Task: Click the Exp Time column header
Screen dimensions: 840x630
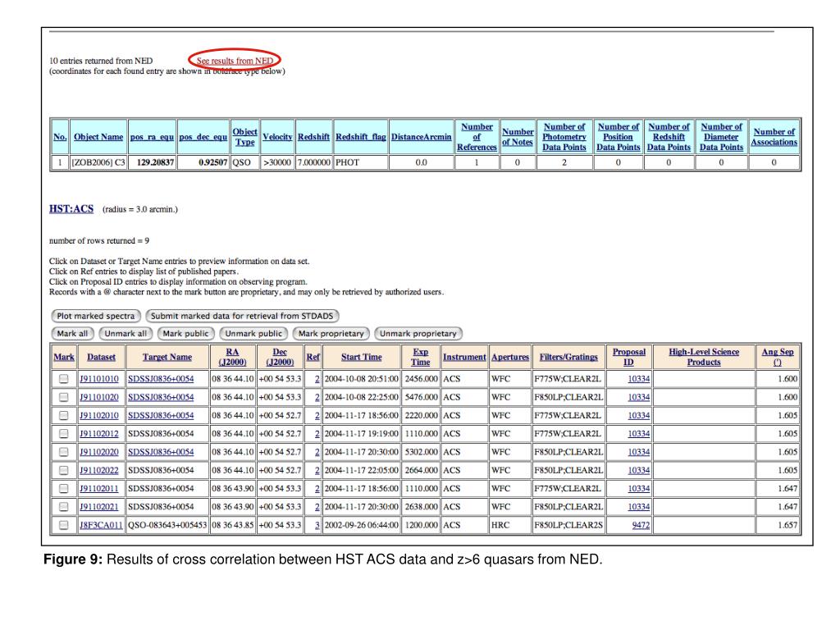Action: click(x=421, y=358)
